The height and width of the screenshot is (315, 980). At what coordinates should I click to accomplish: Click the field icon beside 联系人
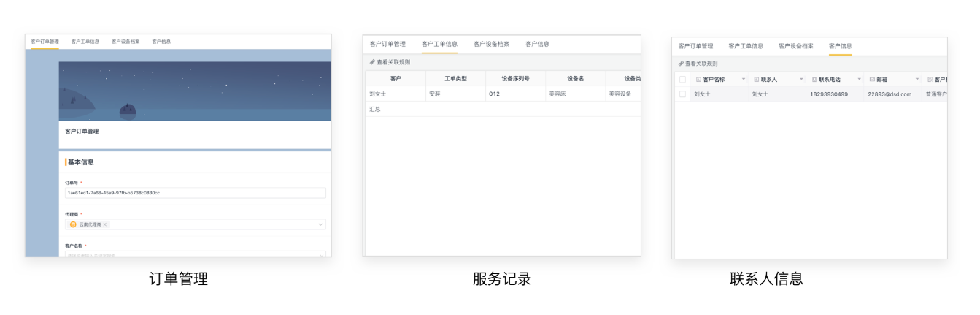pos(756,79)
